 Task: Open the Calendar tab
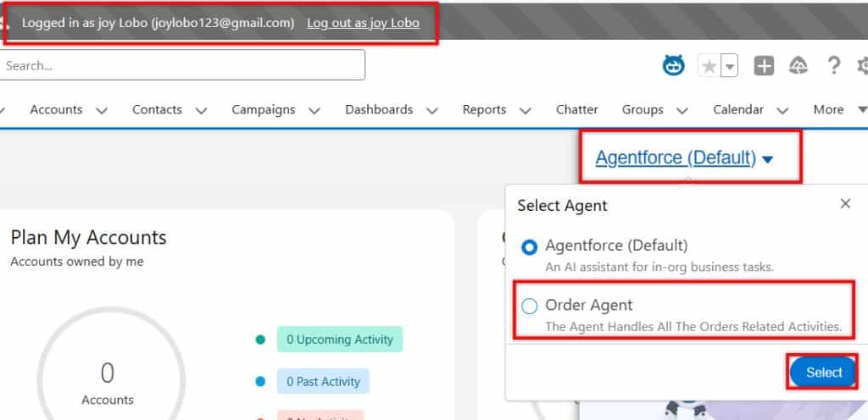click(x=738, y=109)
